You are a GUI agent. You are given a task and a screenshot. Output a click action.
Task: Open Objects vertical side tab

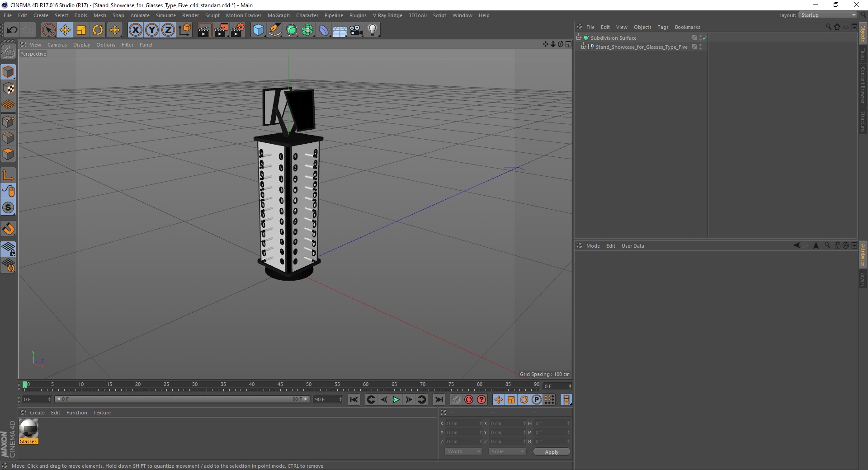863,33
